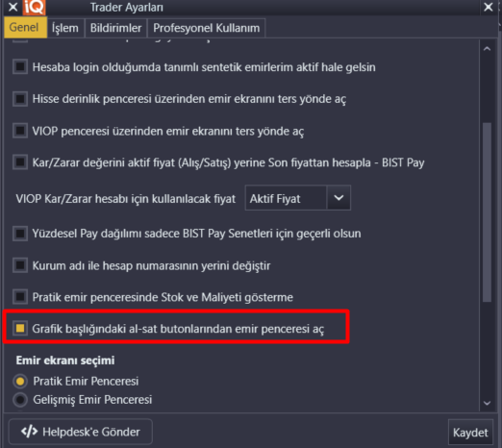This screenshot has width=502, height=448.
Task: Enable Kar/Zarar Son fiyattan hesapla checkbox
Action: tap(20, 162)
